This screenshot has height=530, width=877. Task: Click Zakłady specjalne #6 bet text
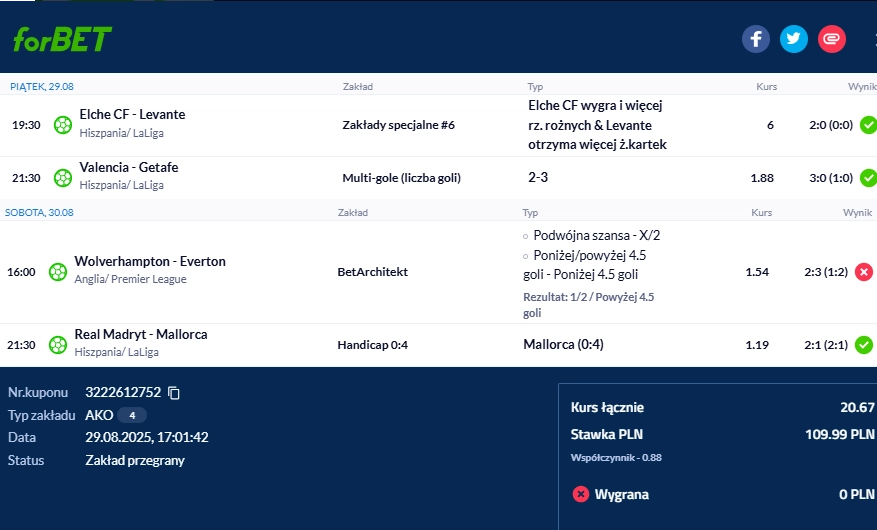point(399,125)
